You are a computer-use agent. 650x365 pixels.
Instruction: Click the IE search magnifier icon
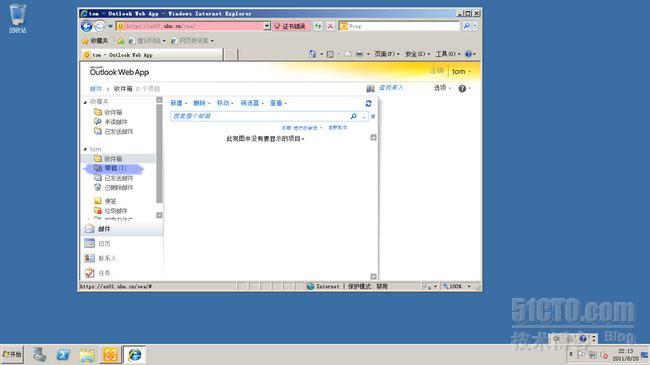click(467, 26)
